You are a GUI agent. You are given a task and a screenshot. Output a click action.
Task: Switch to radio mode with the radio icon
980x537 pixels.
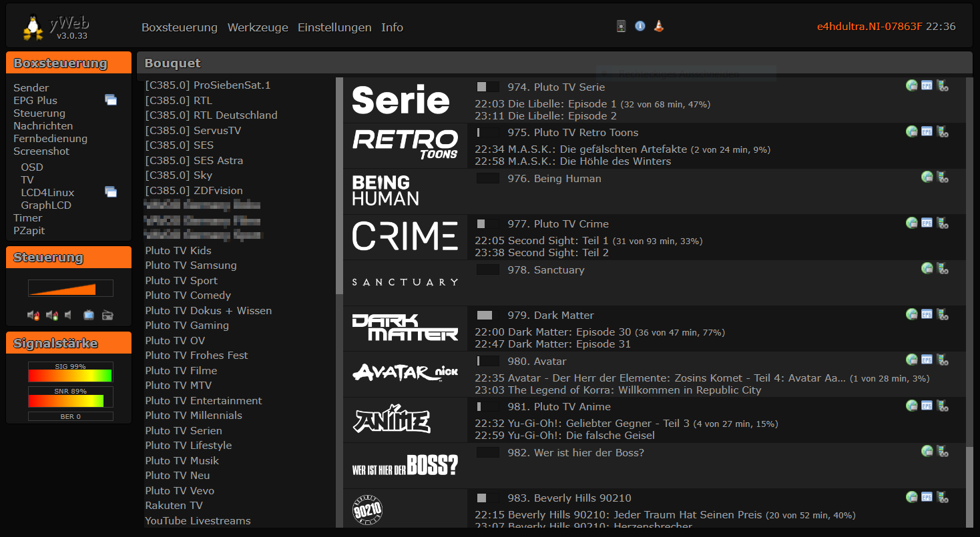coord(107,315)
